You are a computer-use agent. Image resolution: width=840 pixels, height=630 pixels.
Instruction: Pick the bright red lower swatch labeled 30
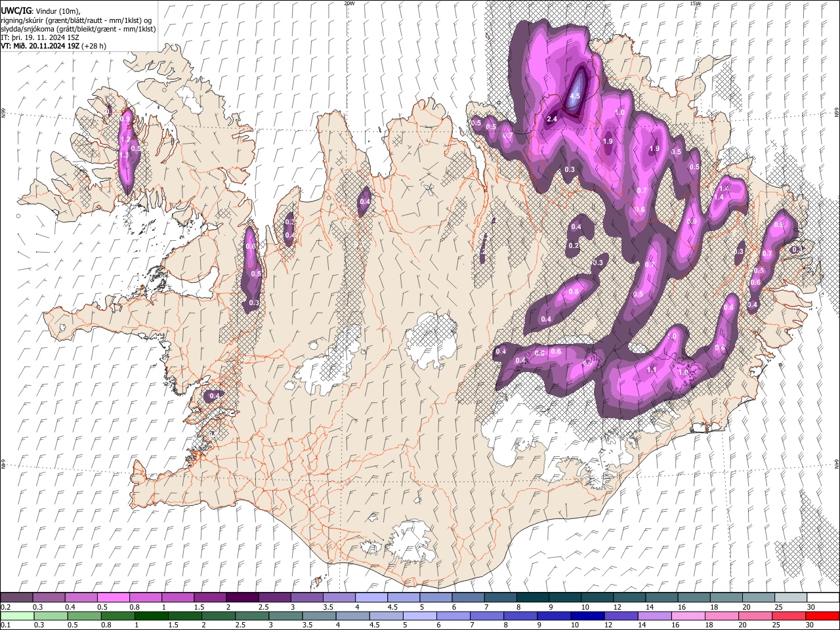[x=822, y=616]
